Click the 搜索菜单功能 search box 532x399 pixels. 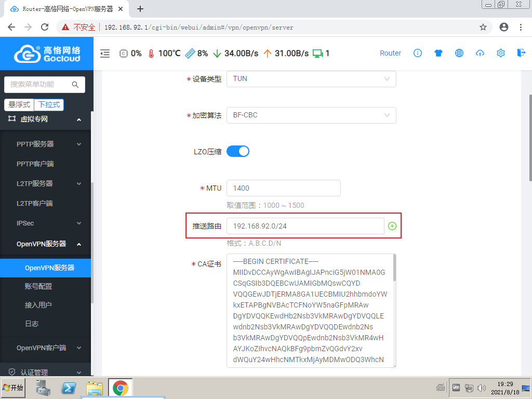(45, 85)
